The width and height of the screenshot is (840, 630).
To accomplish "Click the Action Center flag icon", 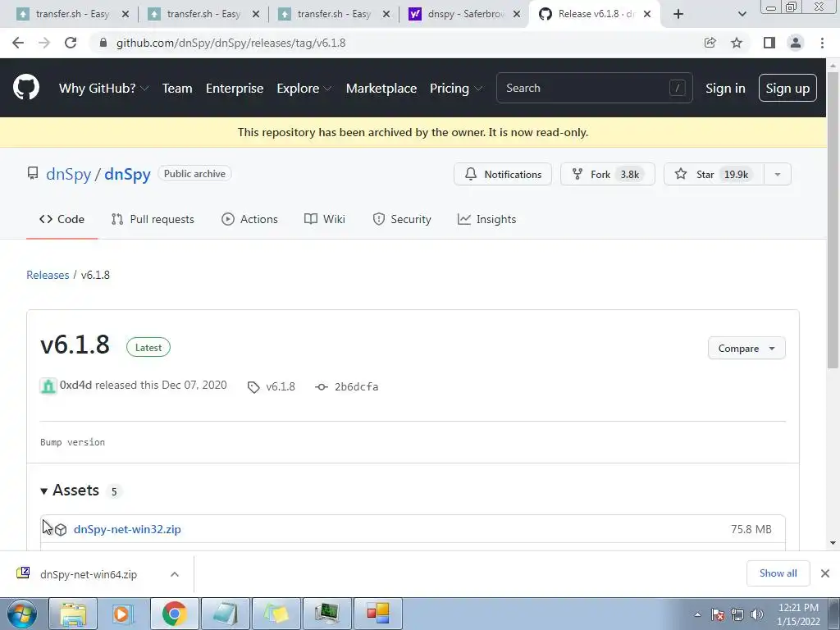I will [717, 614].
